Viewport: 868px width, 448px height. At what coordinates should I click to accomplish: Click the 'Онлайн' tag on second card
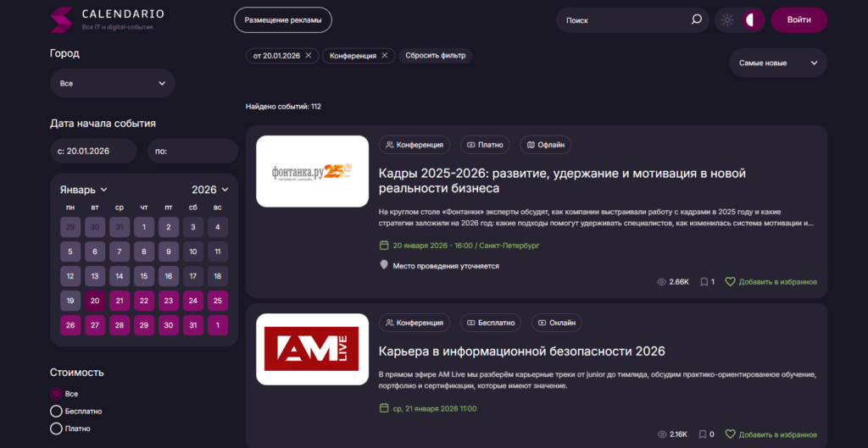coord(556,323)
